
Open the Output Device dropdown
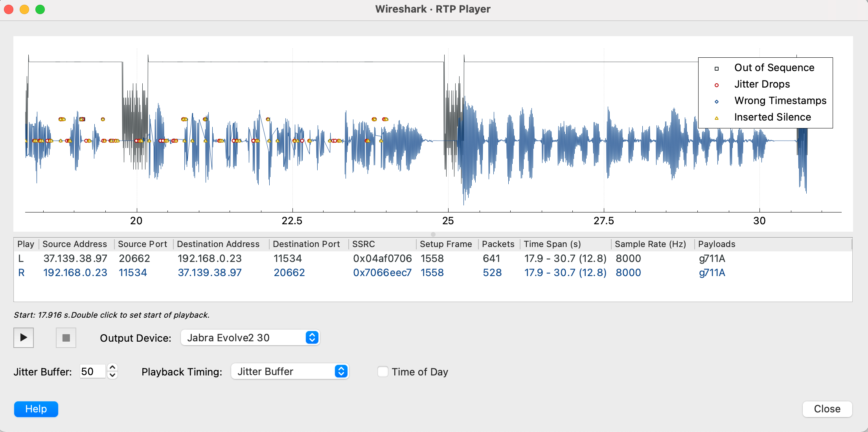pos(250,338)
